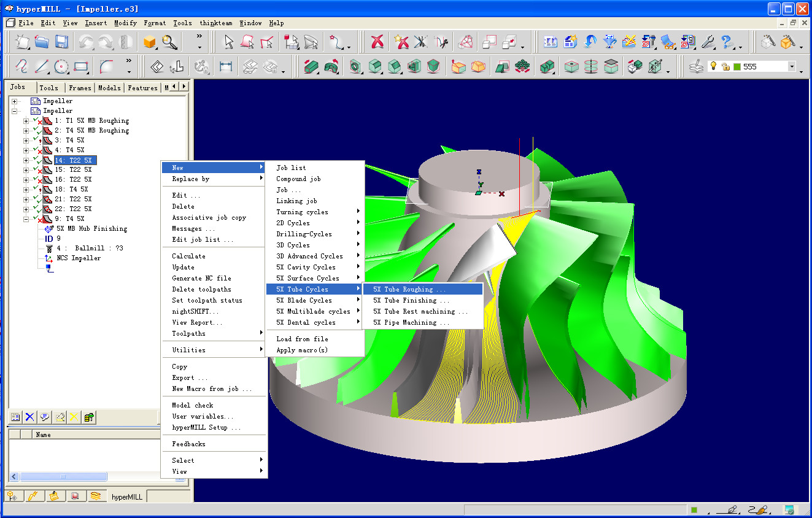Screen dimensions: 812x518
Task: Click Load from file entry
Action: (x=315, y=339)
